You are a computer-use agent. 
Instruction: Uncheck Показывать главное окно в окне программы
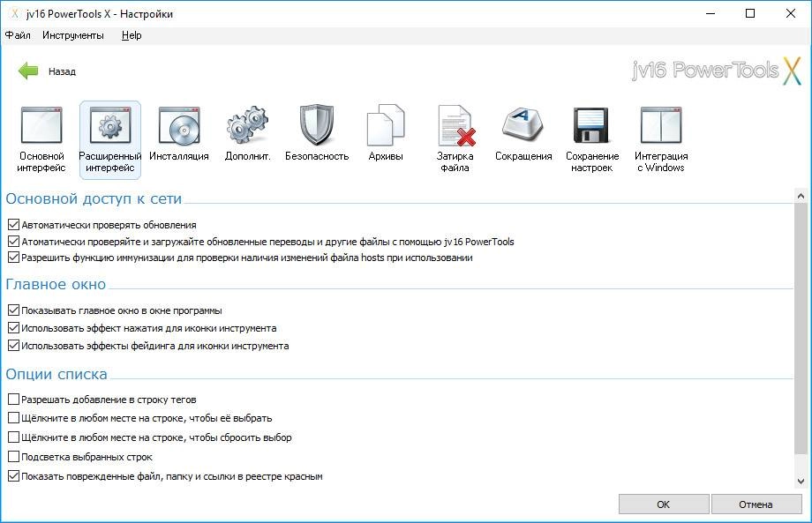(x=13, y=310)
